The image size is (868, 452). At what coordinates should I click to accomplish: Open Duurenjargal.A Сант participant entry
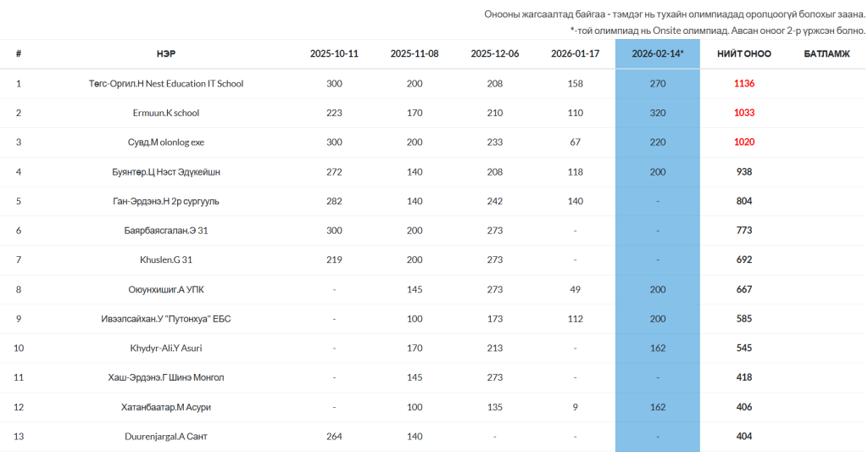(x=166, y=436)
